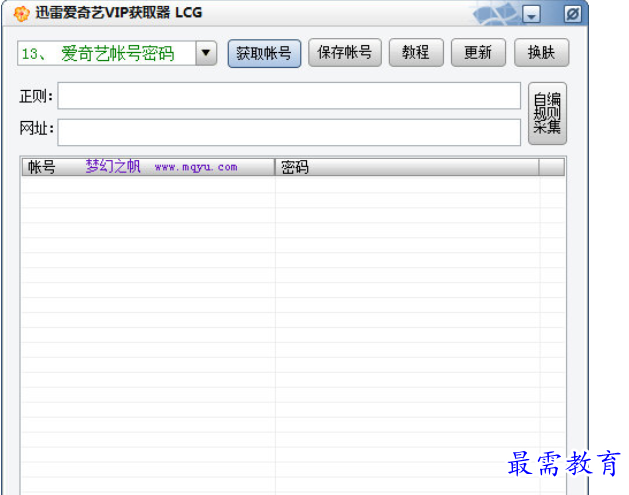Image resolution: width=629 pixels, height=495 pixels.
Task: Click the 梦幻之帆 text in header
Action: click(x=113, y=166)
